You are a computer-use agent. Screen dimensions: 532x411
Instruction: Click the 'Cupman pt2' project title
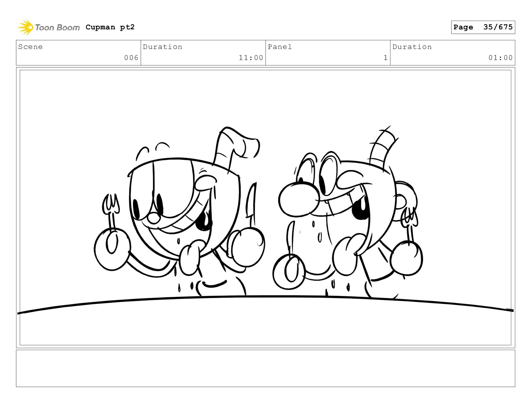tap(110, 27)
